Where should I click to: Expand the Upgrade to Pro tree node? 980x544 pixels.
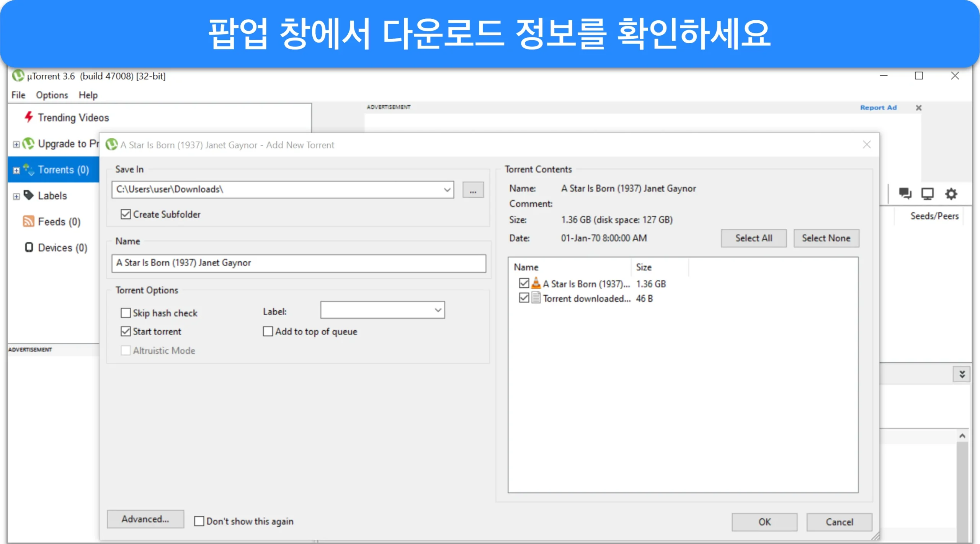(x=16, y=144)
